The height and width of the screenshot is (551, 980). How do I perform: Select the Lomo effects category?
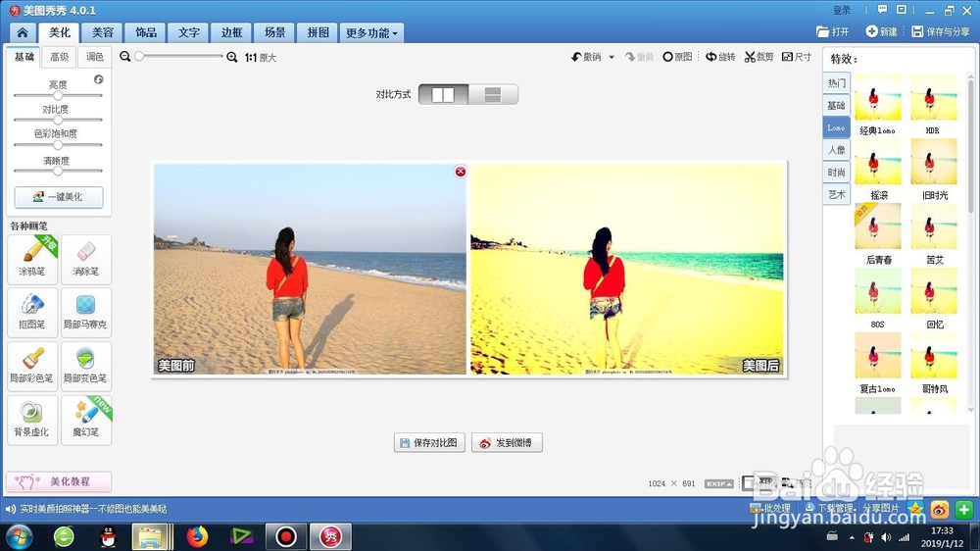coord(836,127)
